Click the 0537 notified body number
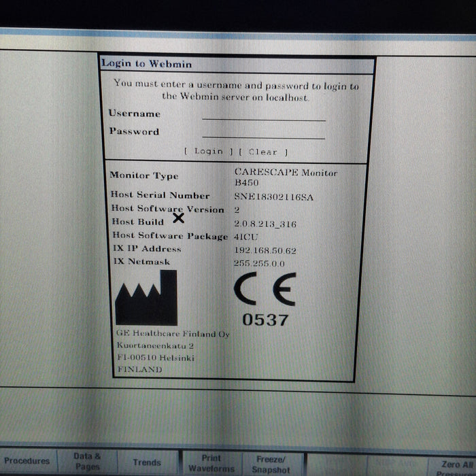This screenshot has height=476, width=476. (x=265, y=320)
